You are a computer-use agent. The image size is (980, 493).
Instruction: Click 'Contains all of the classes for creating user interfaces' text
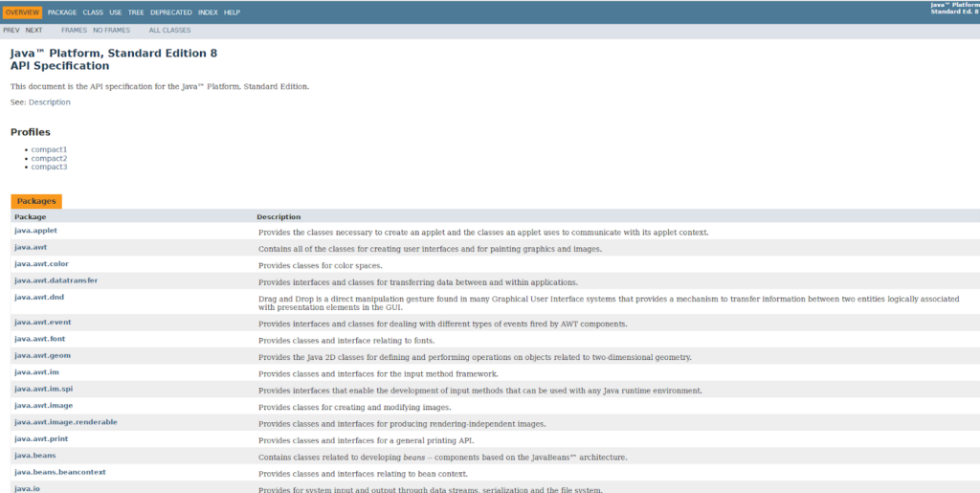(x=430, y=249)
